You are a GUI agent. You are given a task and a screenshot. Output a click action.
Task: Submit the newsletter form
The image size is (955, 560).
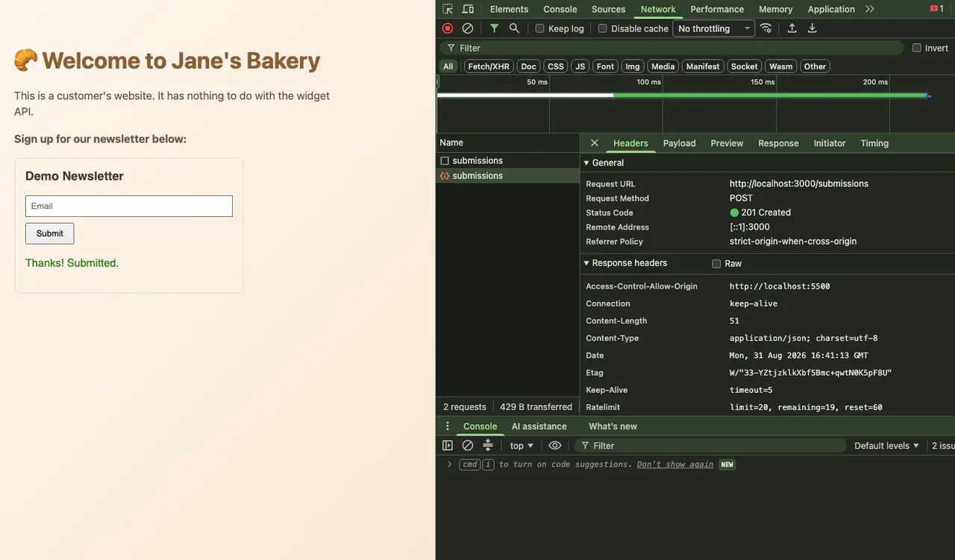pos(50,233)
